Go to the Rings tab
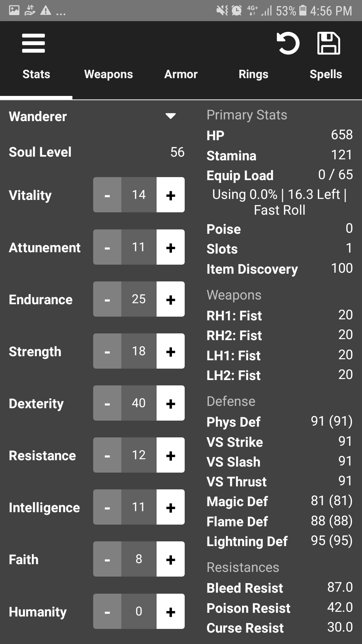Image resolution: width=362 pixels, height=644 pixels. 253,74
